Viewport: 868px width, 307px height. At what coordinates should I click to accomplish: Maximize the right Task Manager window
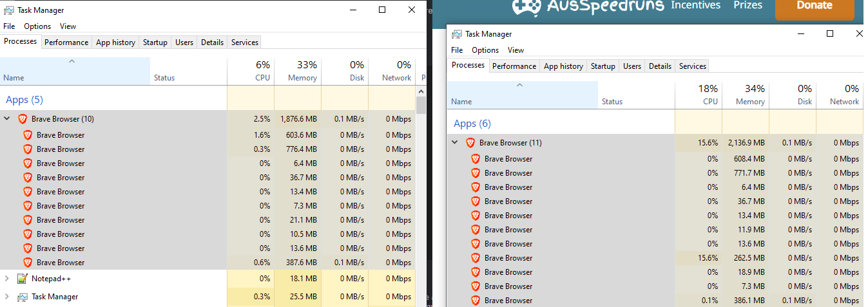(830, 33)
